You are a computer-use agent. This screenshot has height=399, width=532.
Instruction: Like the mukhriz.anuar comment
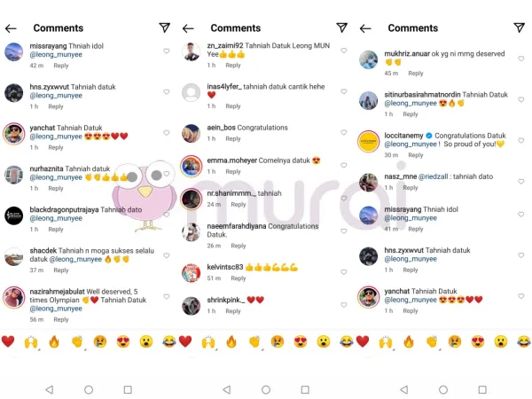[x=521, y=59]
